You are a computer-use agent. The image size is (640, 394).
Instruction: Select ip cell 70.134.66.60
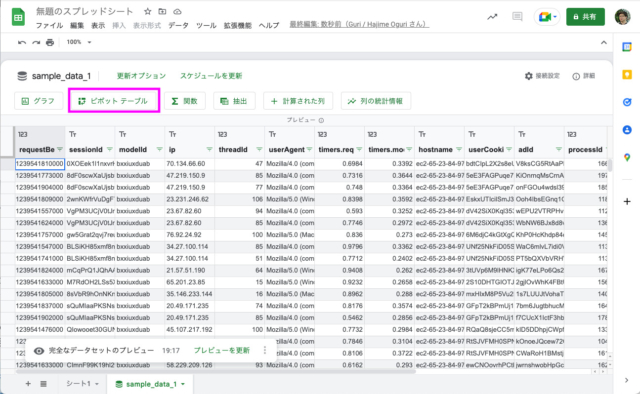[189, 164]
